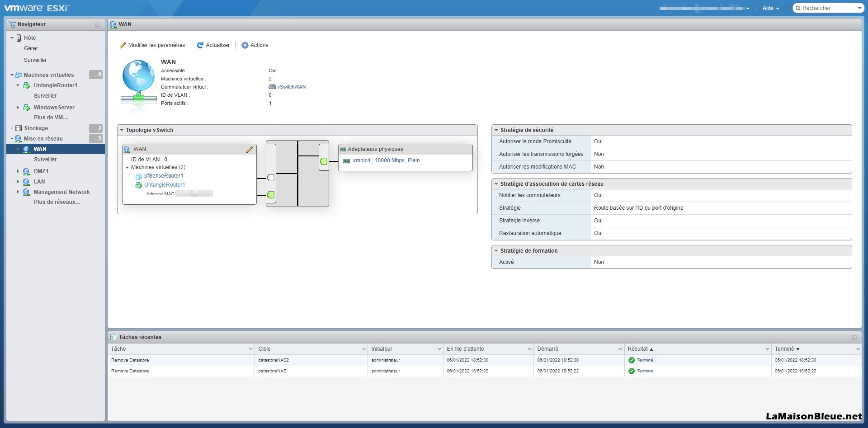This screenshot has height=428, width=868.
Task: Click the vmnic4 network adapter icon
Action: pos(346,161)
